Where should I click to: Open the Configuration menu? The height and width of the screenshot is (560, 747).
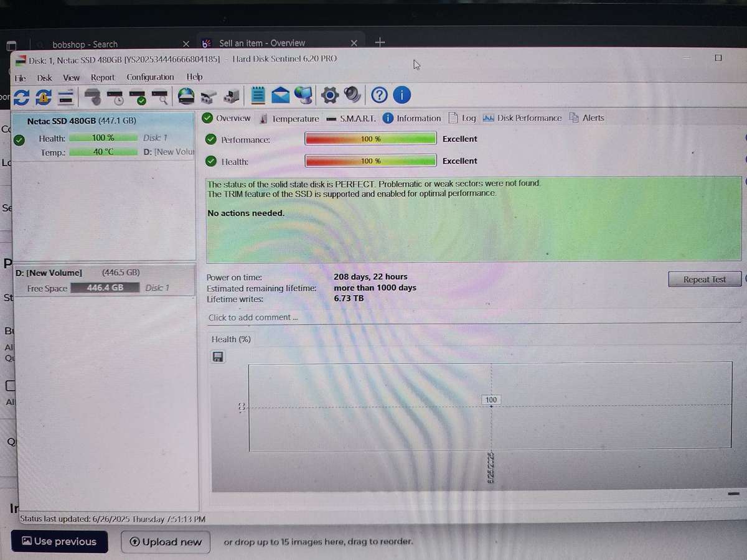click(x=150, y=77)
